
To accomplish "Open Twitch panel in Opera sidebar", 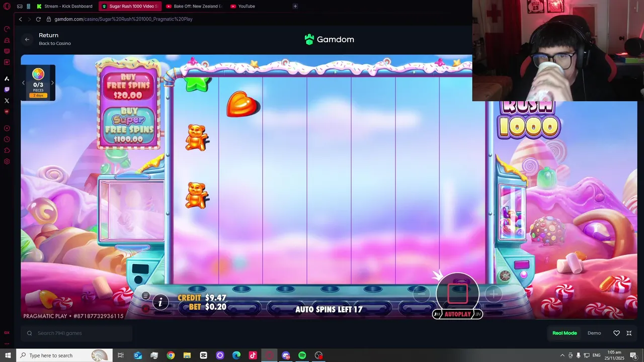I will tap(7, 89).
